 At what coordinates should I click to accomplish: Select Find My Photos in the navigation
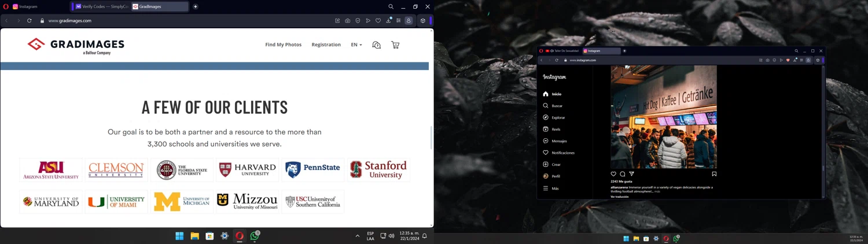click(x=283, y=45)
